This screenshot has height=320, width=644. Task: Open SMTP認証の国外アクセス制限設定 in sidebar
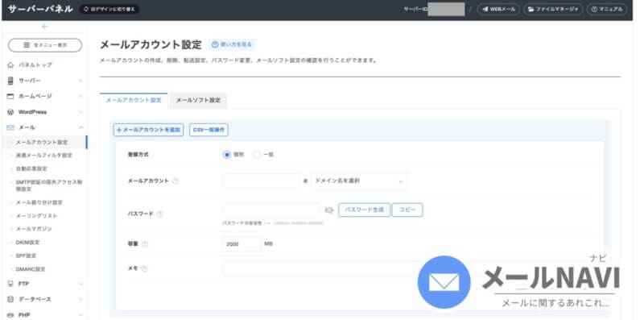[x=48, y=185]
